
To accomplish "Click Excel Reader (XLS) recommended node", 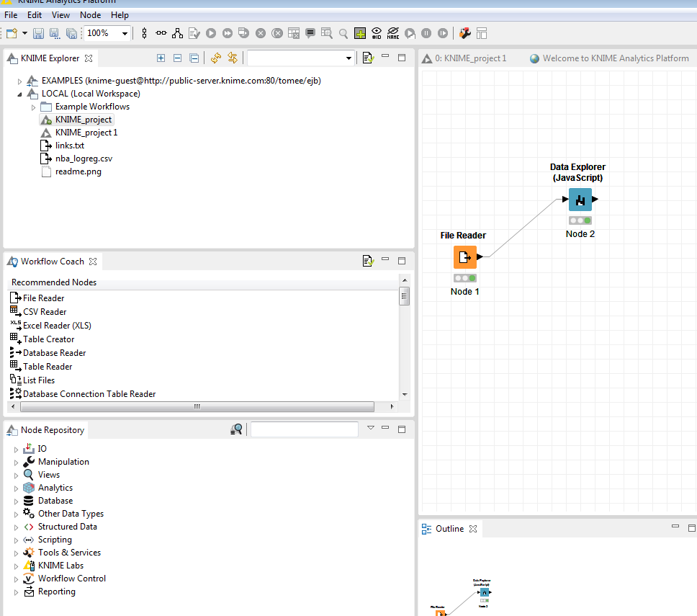I will point(57,326).
